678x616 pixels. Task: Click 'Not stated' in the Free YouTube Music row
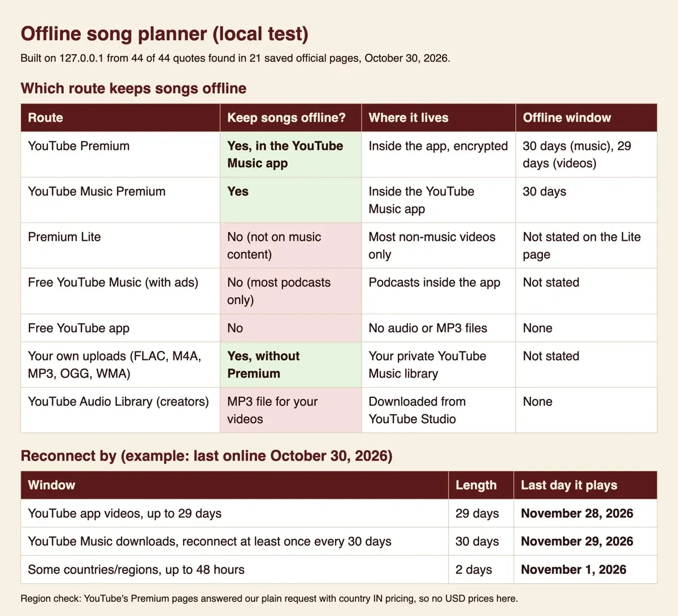586,291
